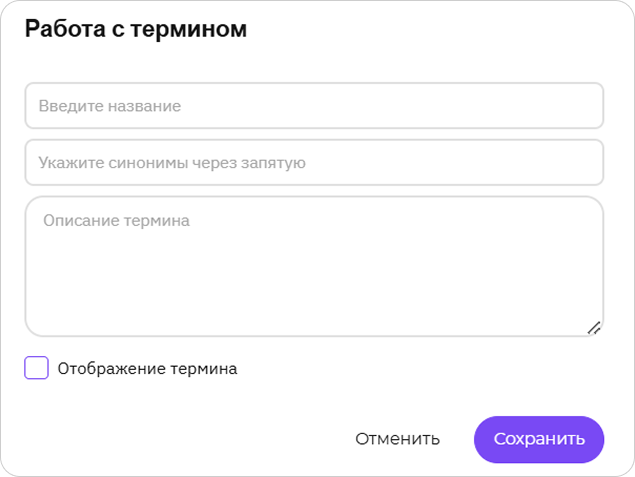Toggle the purple-bordered term display checkbox
Image resolution: width=635 pixels, height=477 pixels.
click(x=36, y=368)
